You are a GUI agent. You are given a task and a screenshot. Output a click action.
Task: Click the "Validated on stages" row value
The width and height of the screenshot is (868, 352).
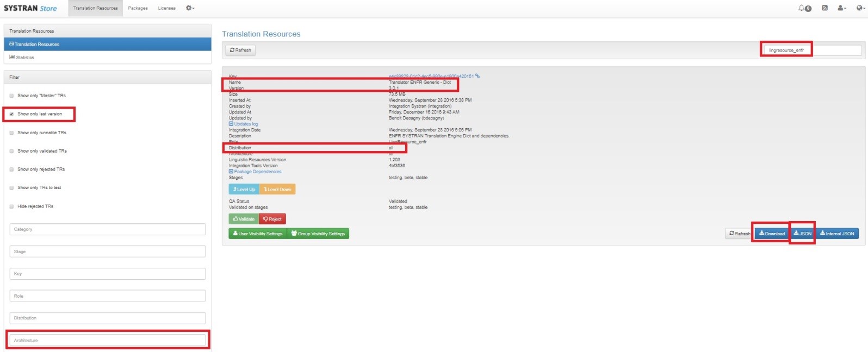click(x=408, y=207)
